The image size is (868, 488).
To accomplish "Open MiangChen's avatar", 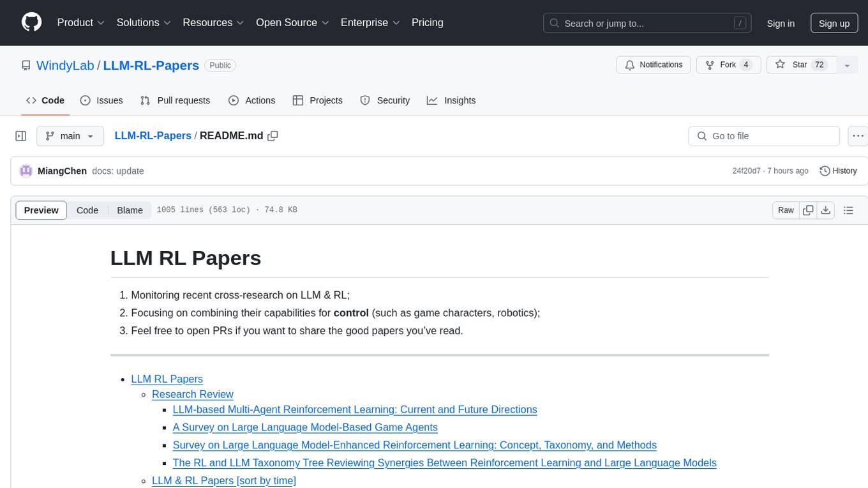I will pyautogui.click(x=26, y=171).
